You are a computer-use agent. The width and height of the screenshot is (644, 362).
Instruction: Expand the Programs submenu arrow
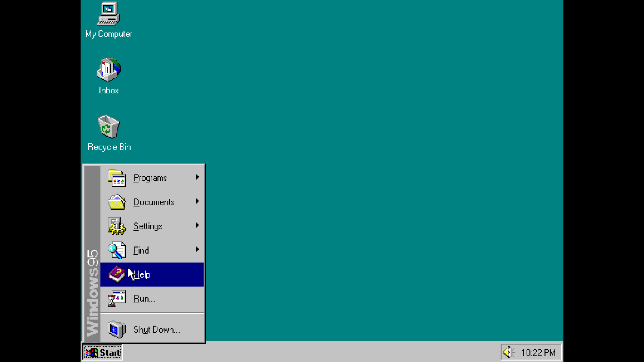coord(198,177)
